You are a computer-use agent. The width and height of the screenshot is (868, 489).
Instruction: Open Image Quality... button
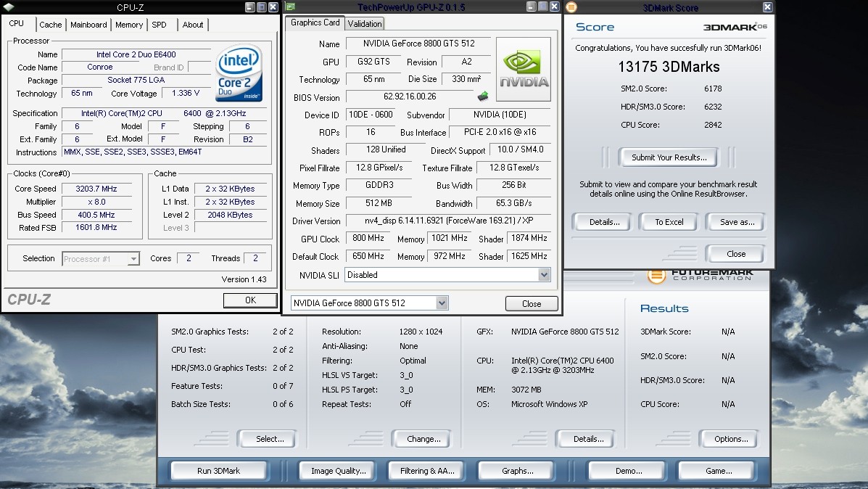[338, 471]
